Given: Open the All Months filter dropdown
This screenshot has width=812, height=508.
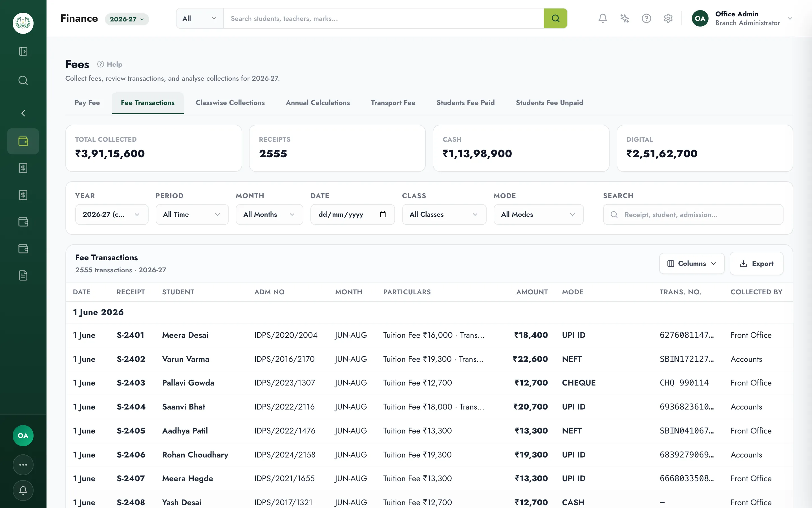Looking at the screenshot, I should 269,214.
